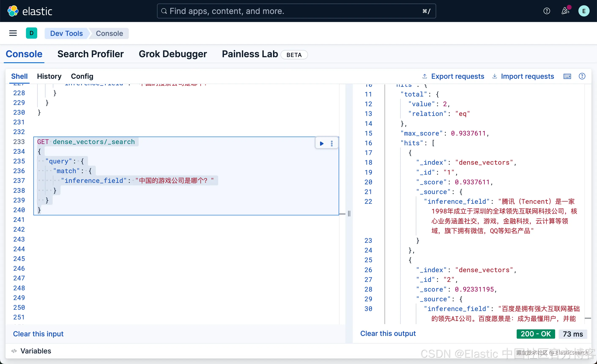The image size is (597, 364).
Task: Open the Config tab
Action: [82, 76]
